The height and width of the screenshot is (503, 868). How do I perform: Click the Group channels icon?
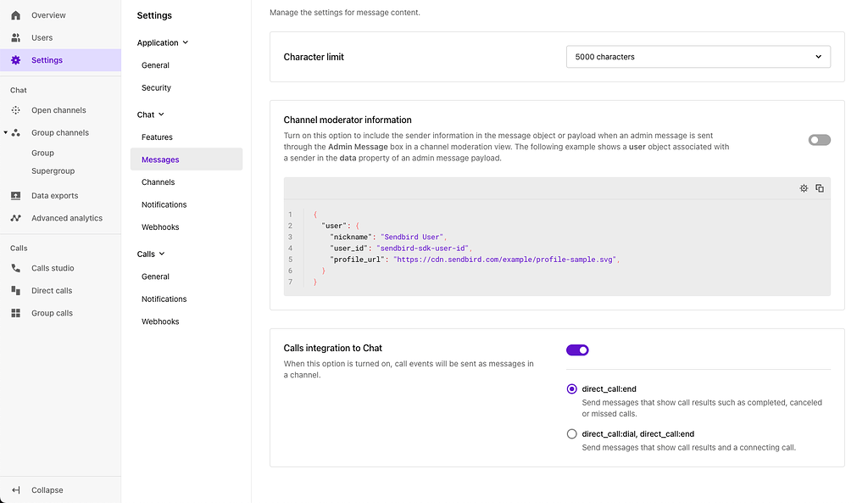click(x=14, y=132)
